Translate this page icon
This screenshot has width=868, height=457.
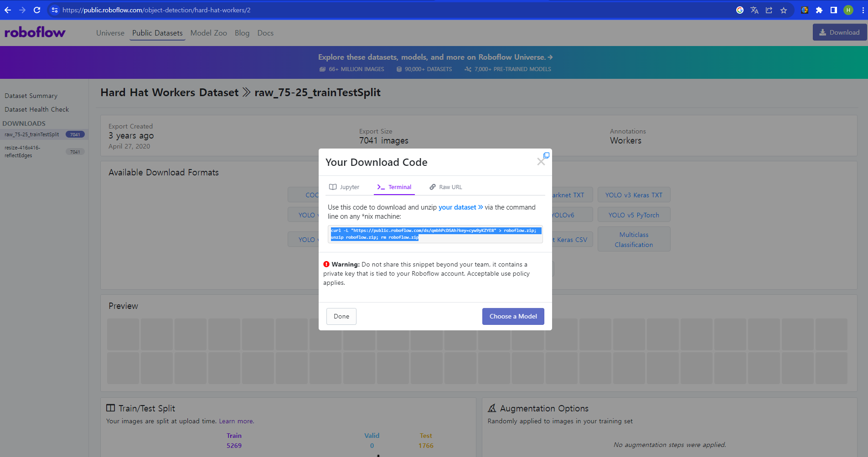point(754,10)
